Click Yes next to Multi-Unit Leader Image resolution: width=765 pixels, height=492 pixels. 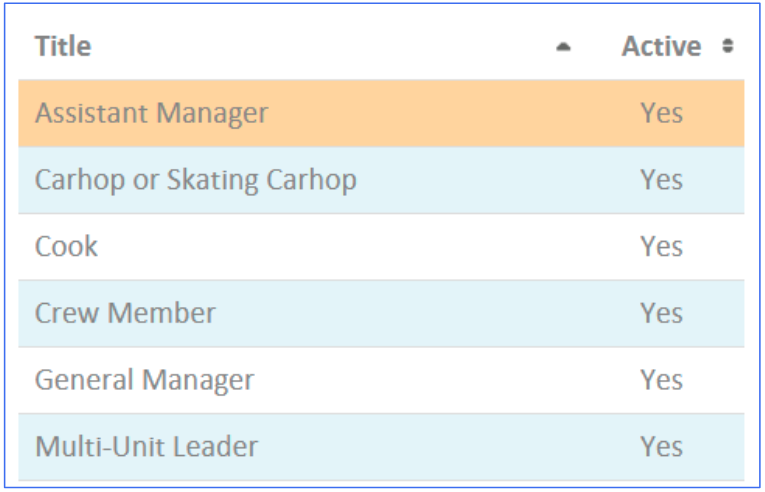click(x=661, y=447)
